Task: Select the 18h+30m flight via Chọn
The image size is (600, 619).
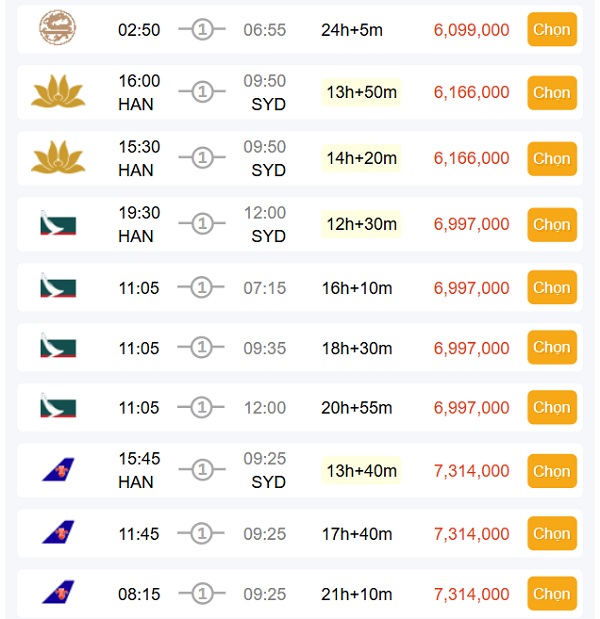Action: click(551, 348)
